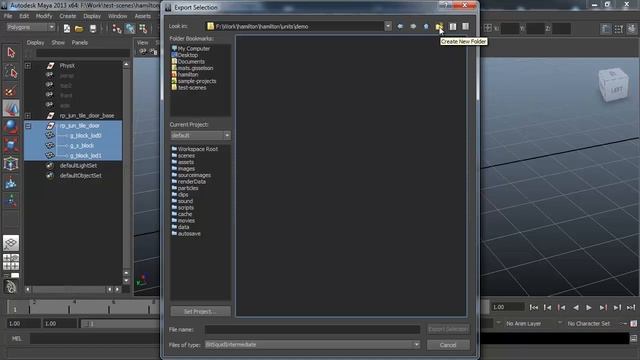This screenshot has height=360, width=640.
Task: Click the Export Selection button
Action: pos(448,329)
